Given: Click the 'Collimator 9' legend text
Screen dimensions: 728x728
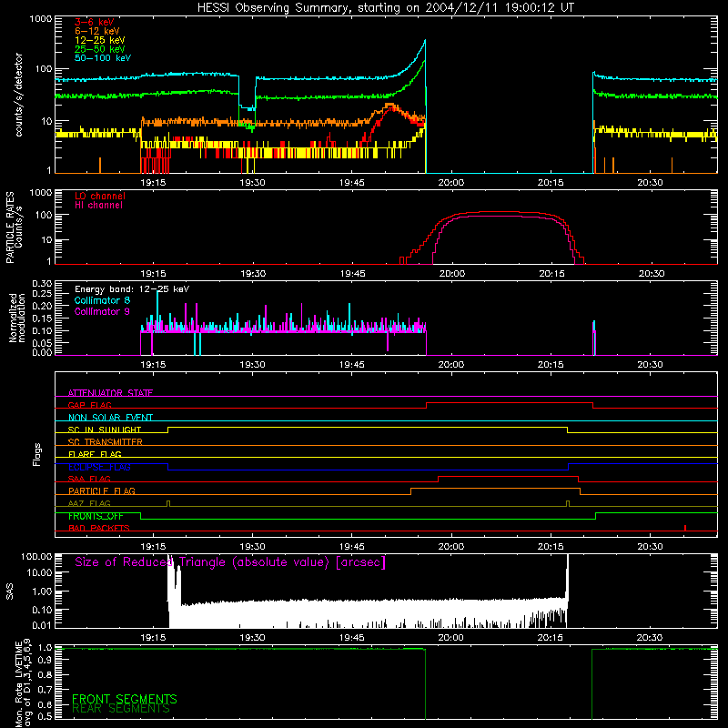Looking at the screenshot, I should (x=102, y=311).
